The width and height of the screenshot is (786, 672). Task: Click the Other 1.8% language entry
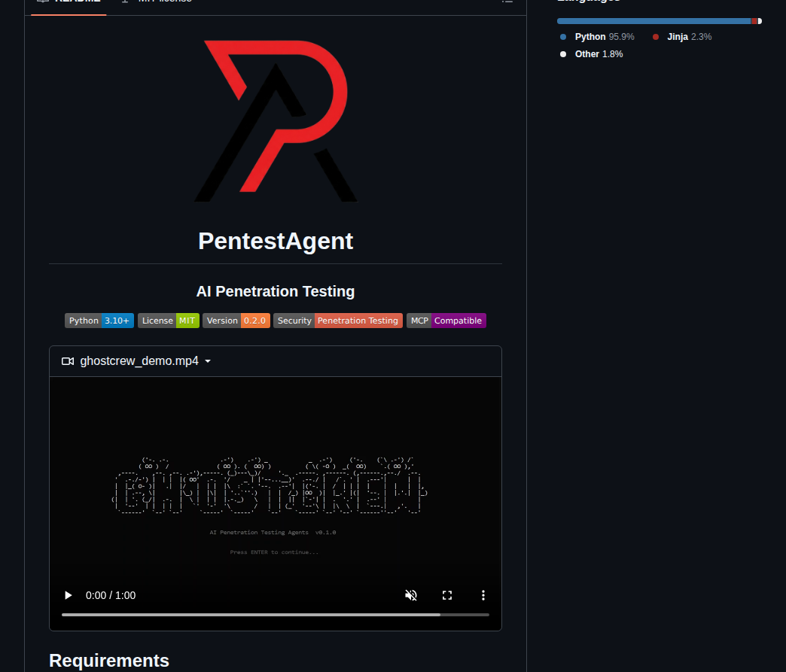pos(592,54)
